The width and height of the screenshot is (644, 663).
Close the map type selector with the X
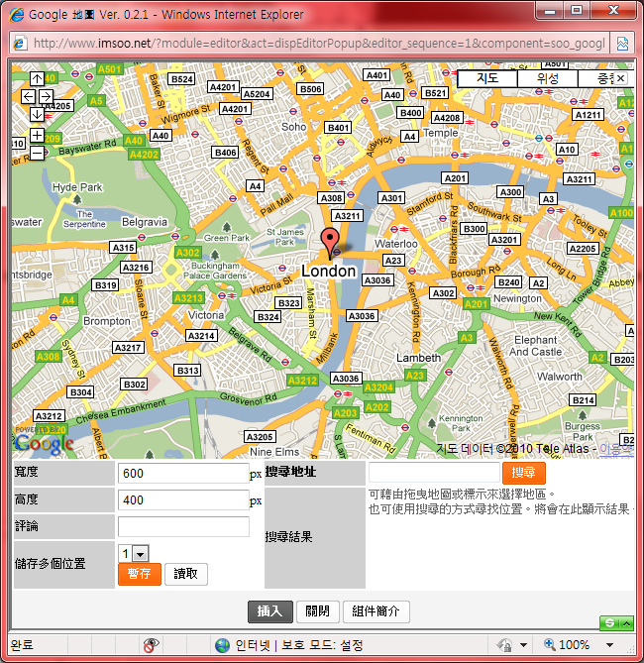tap(620, 78)
